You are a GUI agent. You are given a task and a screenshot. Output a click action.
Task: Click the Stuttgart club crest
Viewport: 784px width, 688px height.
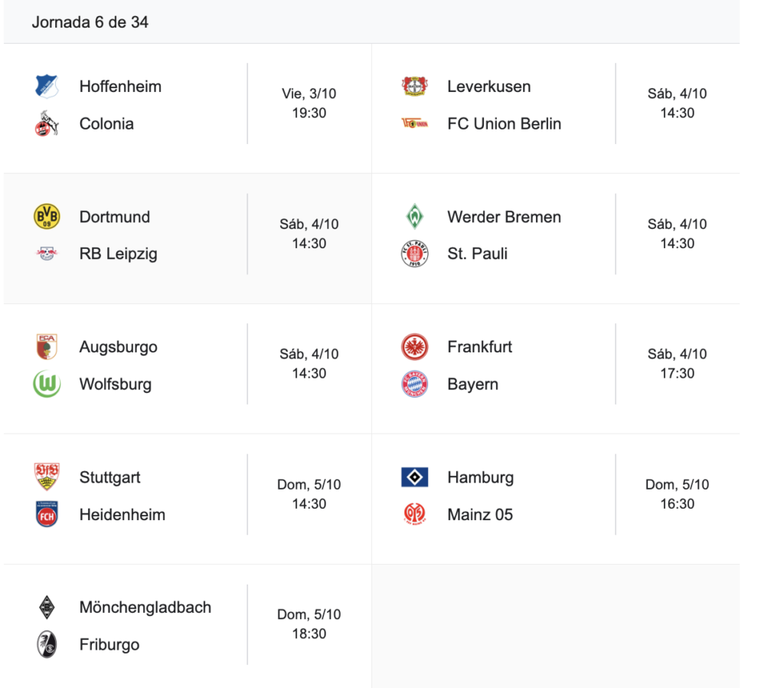pos(47,477)
